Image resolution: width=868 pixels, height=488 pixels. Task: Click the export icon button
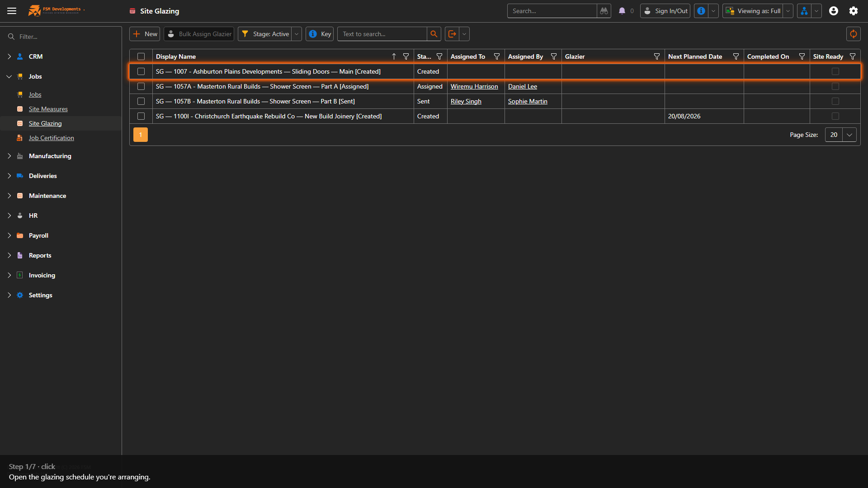[x=452, y=34]
